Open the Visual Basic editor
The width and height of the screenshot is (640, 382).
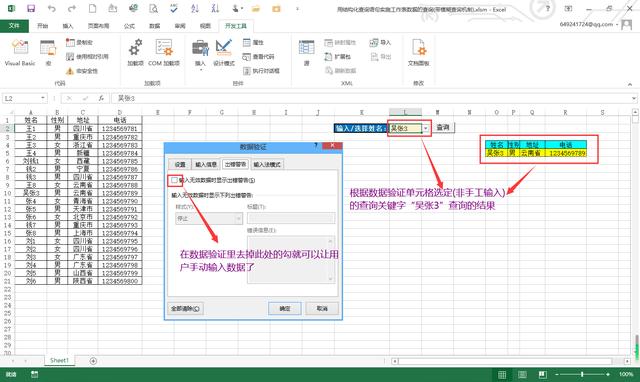(x=20, y=52)
